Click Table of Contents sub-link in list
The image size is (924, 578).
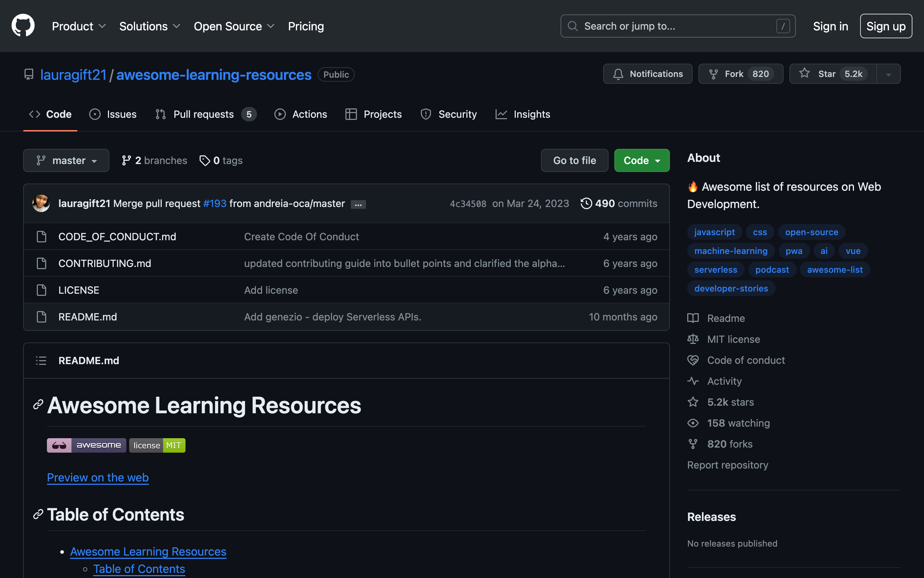point(139,569)
